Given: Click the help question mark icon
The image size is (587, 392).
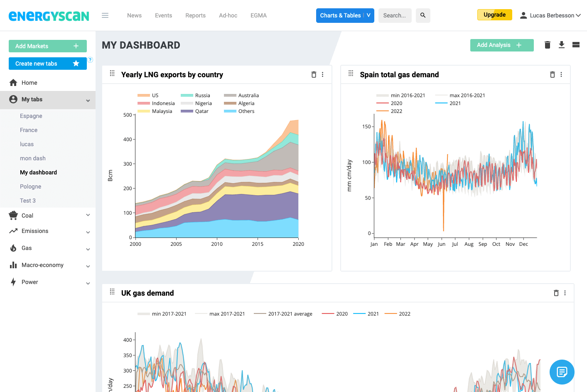Looking at the screenshot, I should point(90,60).
